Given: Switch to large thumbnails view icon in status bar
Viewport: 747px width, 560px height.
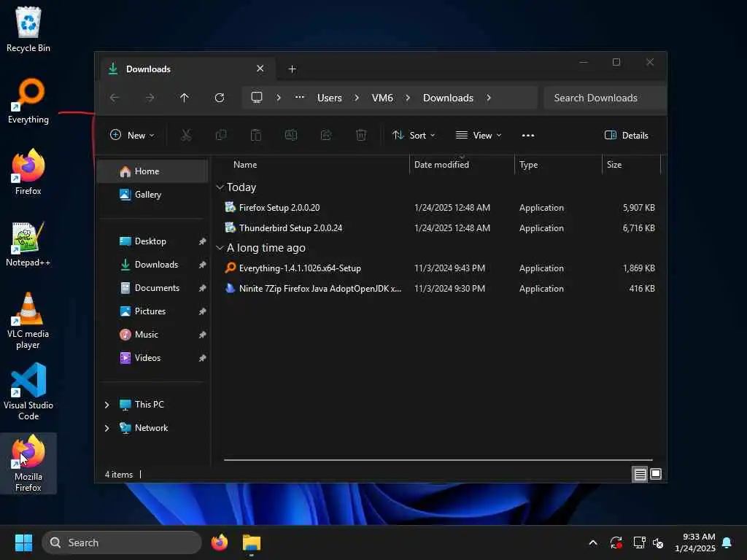Looking at the screenshot, I should coord(656,474).
